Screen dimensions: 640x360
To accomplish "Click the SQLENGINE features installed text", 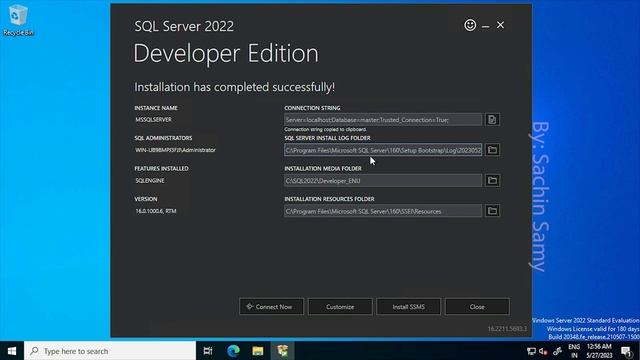I will pyautogui.click(x=150, y=180).
